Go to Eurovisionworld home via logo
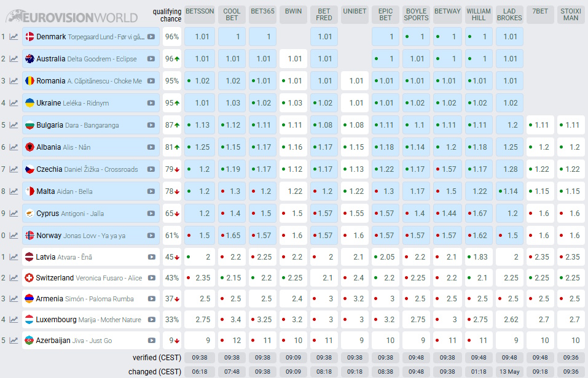 (72, 17)
